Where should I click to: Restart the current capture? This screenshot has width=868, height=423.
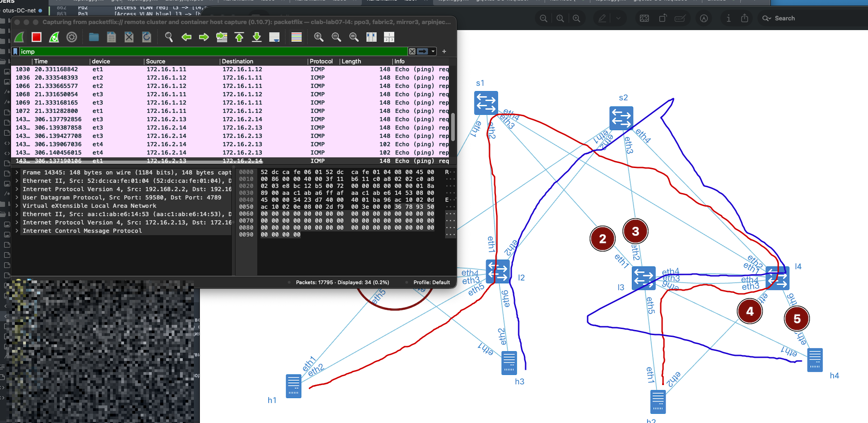click(54, 37)
